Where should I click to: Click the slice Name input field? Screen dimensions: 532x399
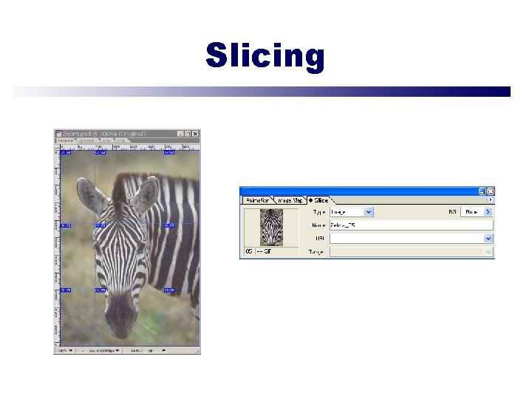(412, 225)
